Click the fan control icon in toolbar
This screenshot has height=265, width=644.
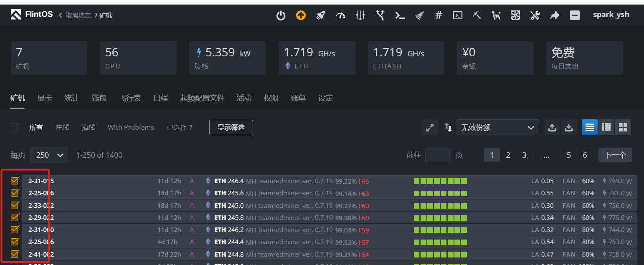515,15
